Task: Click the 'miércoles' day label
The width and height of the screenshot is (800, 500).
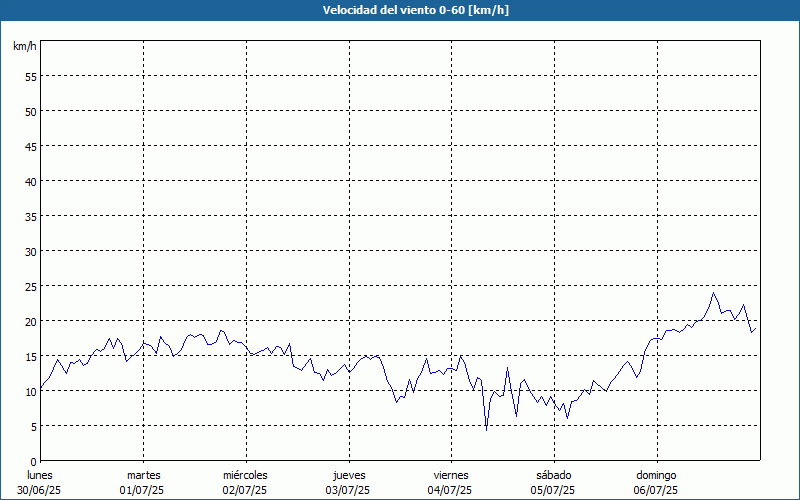Action: tap(245, 475)
